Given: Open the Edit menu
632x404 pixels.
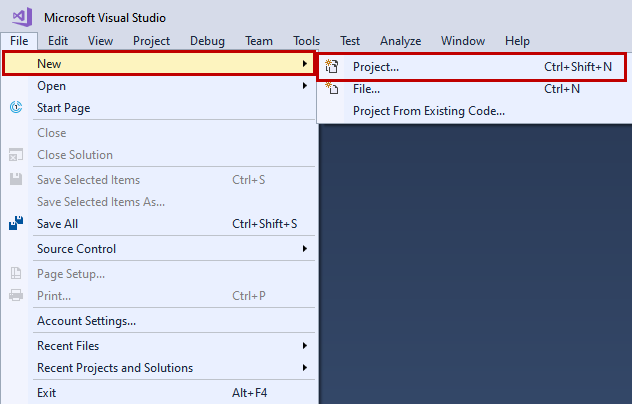Looking at the screenshot, I should click(58, 41).
